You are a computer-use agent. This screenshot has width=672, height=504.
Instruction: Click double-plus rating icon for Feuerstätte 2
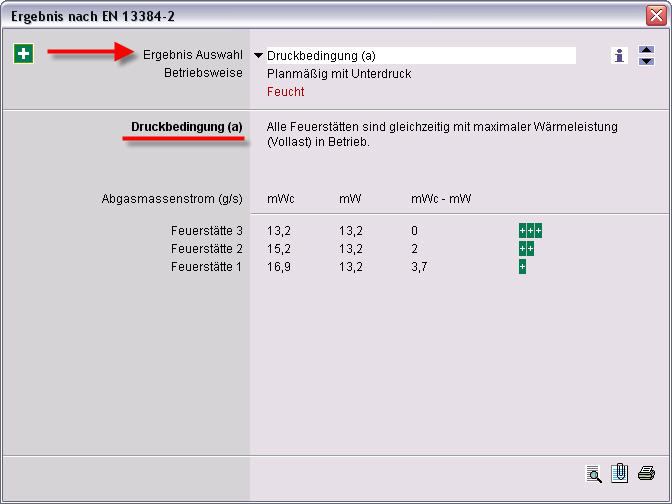pyautogui.click(x=526, y=249)
